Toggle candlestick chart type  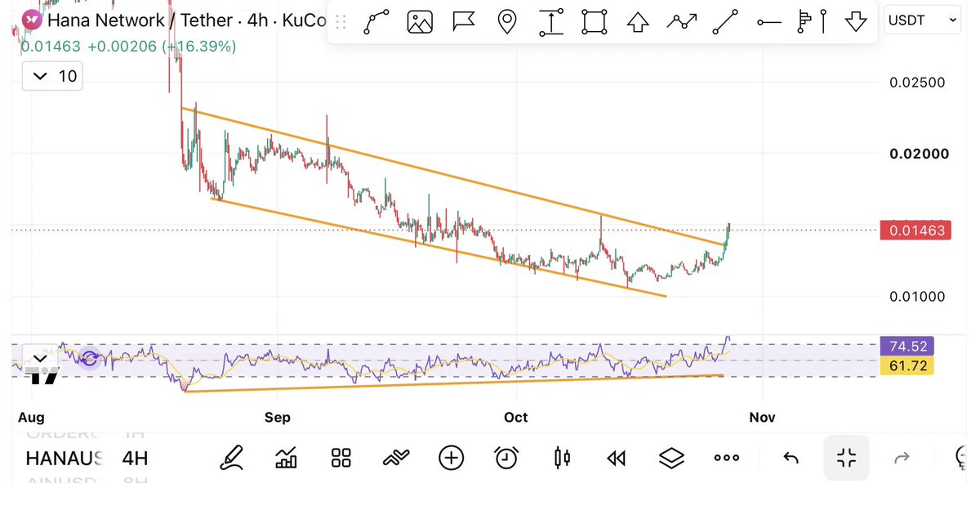coord(562,458)
